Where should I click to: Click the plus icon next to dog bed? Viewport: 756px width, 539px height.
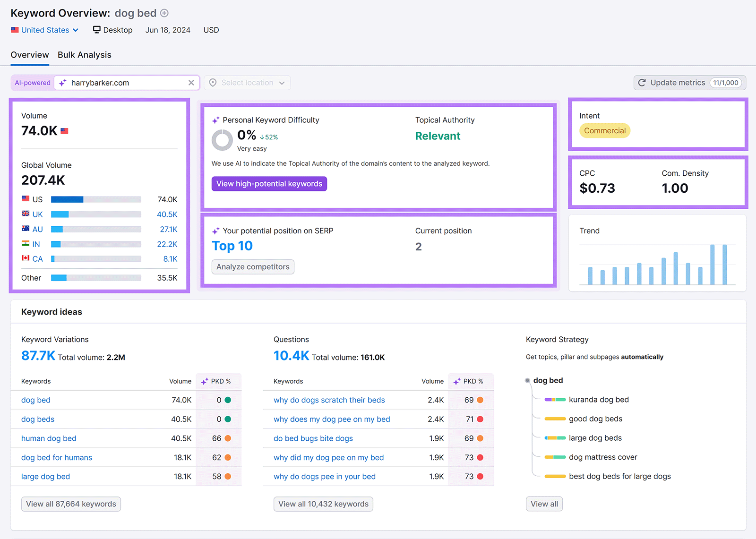(x=164, y=13)
